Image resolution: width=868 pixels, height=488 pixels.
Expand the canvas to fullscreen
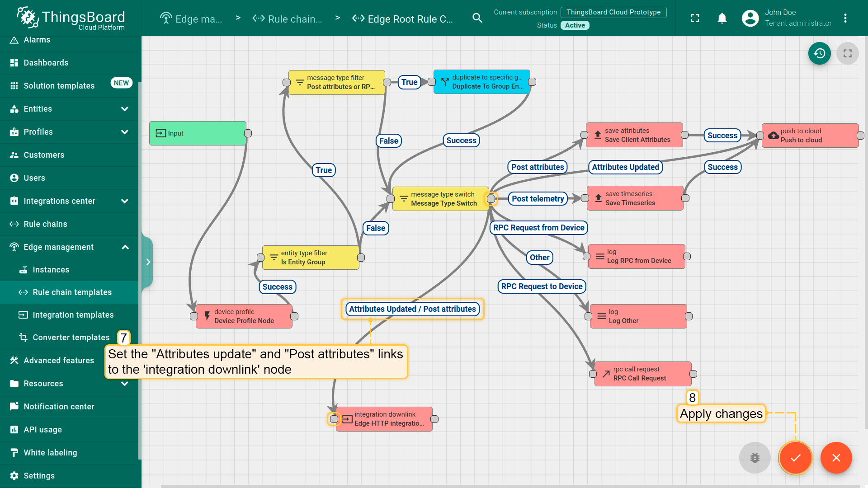(847, 53)
